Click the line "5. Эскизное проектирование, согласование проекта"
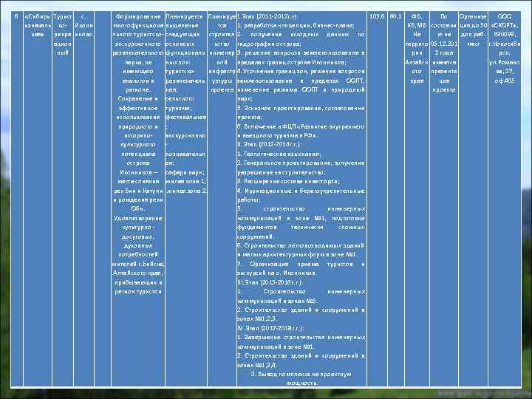The height and width of the screenshot is (399, 532). pos(301,112)
